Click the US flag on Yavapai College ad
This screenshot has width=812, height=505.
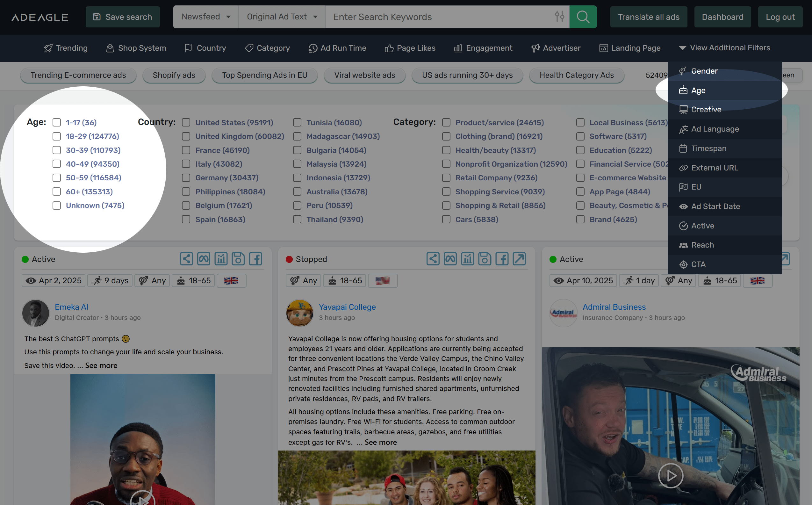click(x=383, y=281)
